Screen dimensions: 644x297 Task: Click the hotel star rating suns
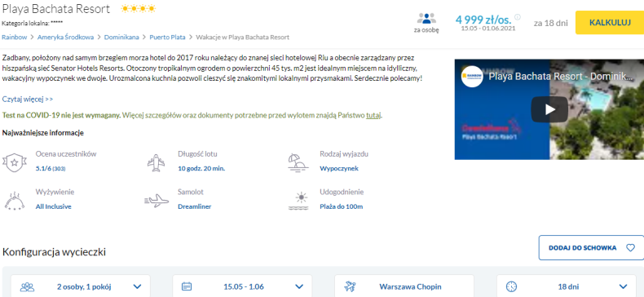[138, 9]
